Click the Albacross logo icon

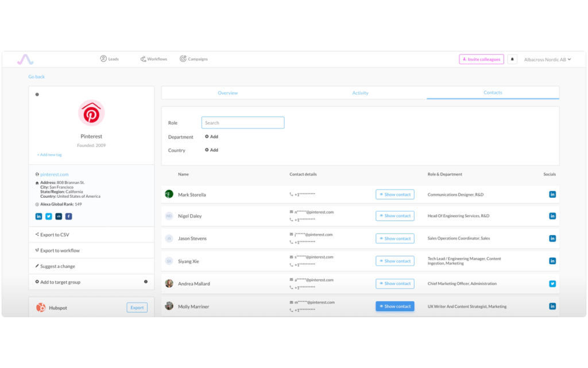[x=25, y=59]
